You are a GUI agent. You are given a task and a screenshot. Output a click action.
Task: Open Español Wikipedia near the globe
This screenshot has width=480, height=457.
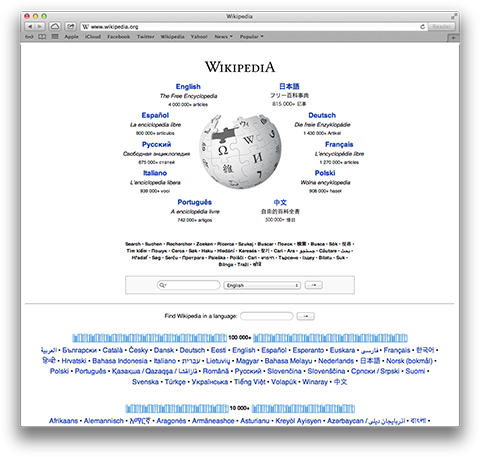[x=155, y=115]
